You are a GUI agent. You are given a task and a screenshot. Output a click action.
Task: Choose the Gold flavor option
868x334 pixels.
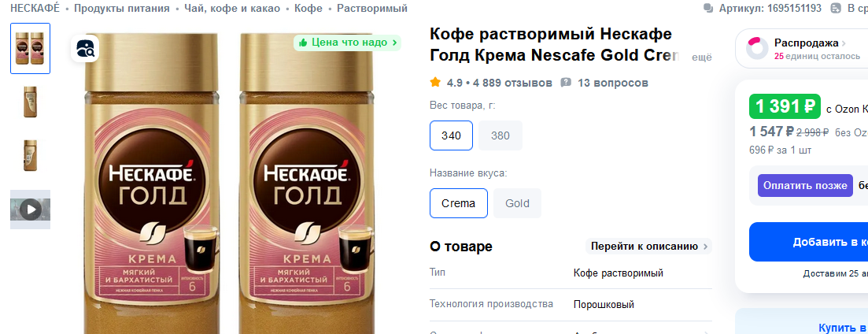point(517,203)
